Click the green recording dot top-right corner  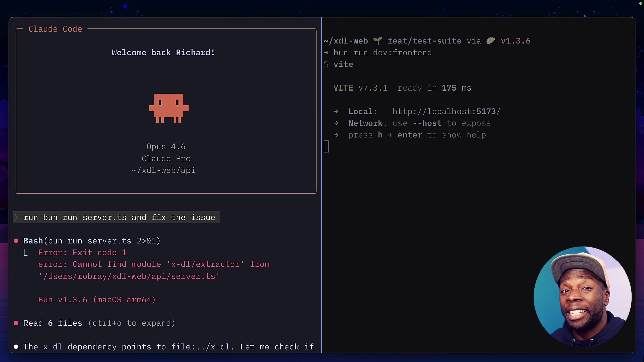pyautogui.click(x=640, y=4)
